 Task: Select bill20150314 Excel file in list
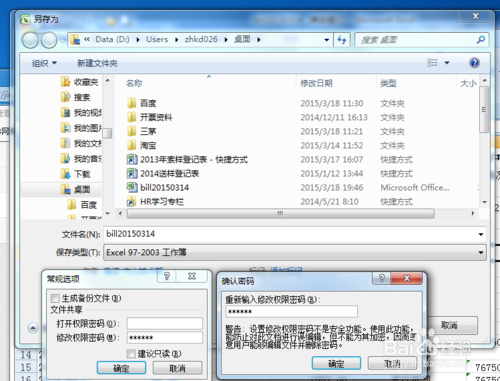158,187
